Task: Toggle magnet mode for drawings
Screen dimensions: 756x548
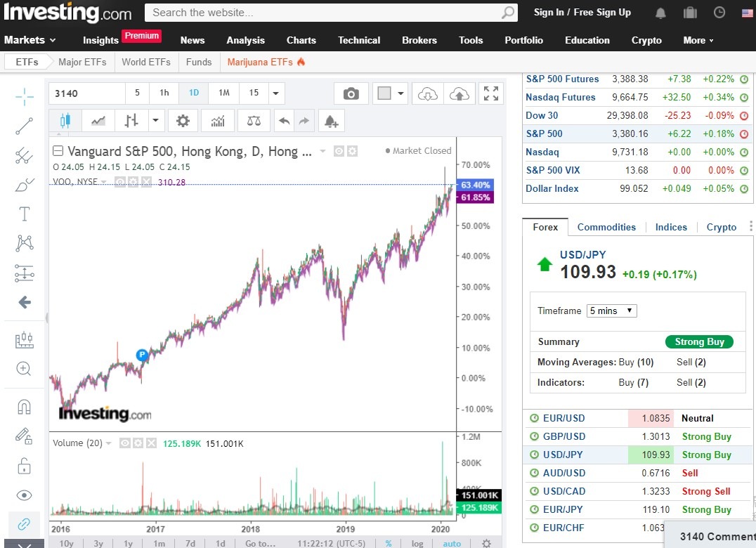Action: 24,407
